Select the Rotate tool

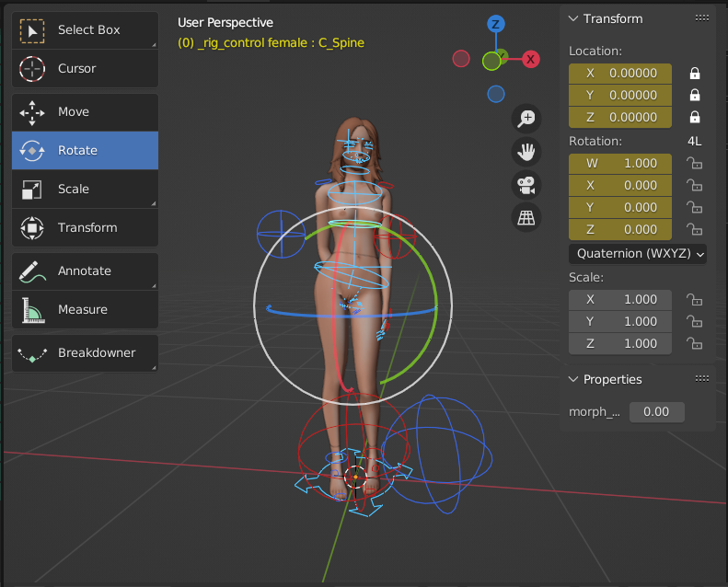(x=85, y=150)
